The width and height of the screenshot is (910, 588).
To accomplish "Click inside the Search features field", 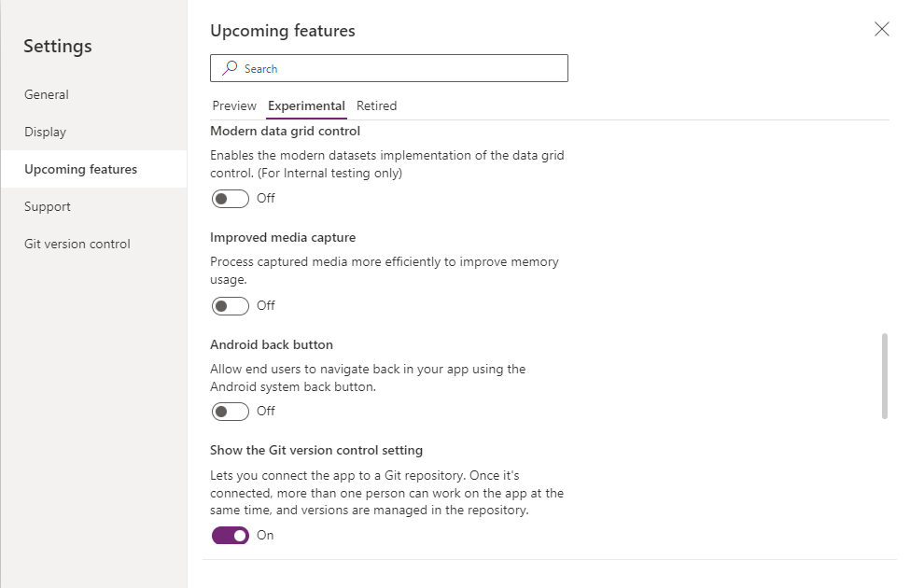I will tap(401, 68).
